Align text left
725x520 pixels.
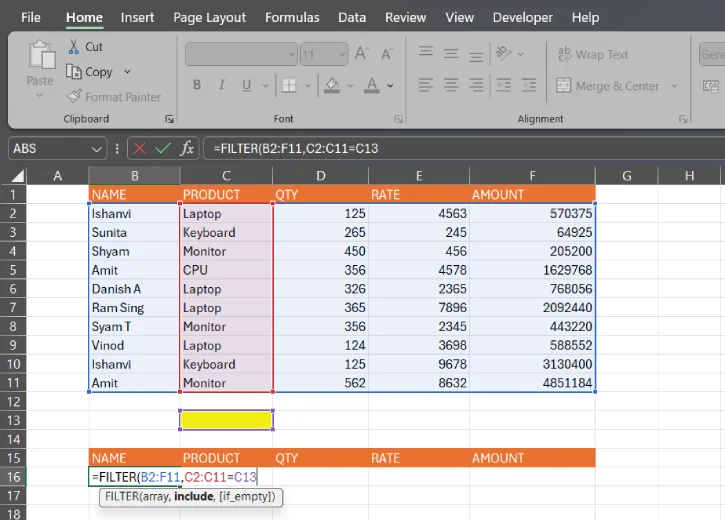point(426,85)
